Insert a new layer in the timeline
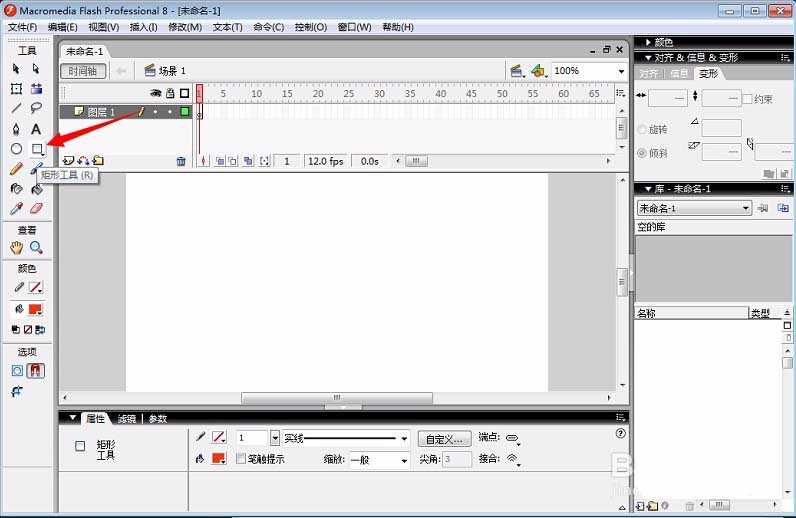This screenshot has width=796, height=518. [68, 161]
